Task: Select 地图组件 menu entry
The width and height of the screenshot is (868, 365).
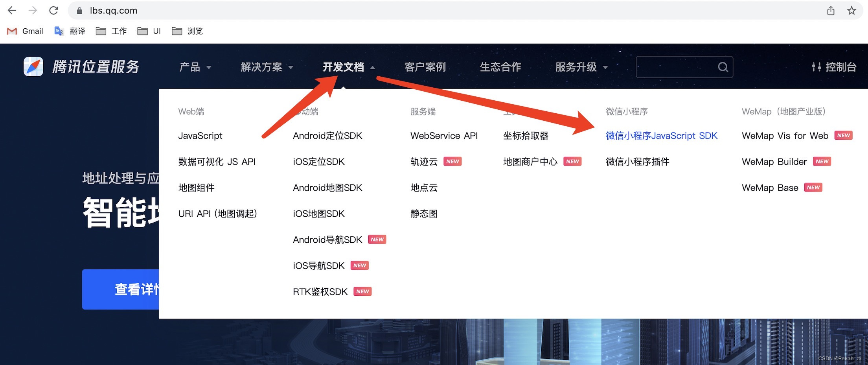Action: point(196,188)
